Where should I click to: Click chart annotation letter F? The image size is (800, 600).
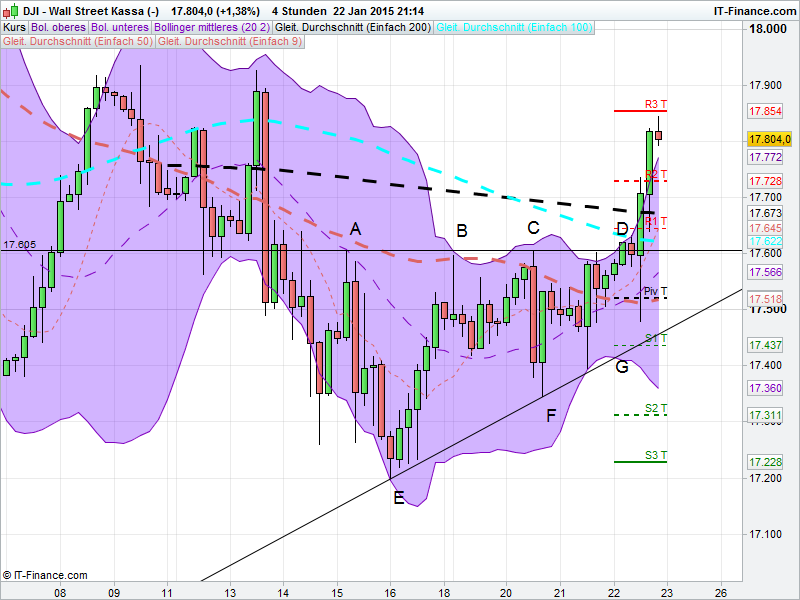[551, 416]
